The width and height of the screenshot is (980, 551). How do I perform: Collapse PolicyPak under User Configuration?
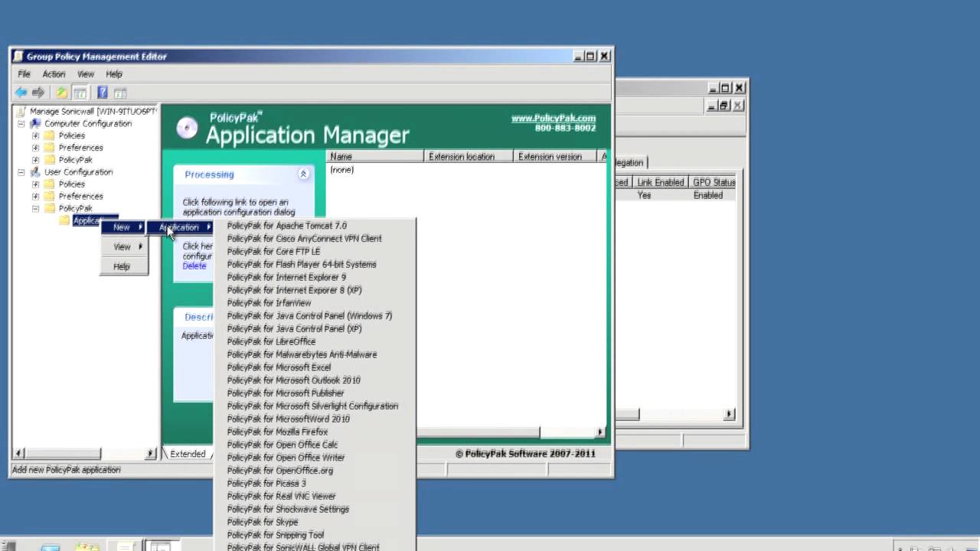[x=35, y=208]
